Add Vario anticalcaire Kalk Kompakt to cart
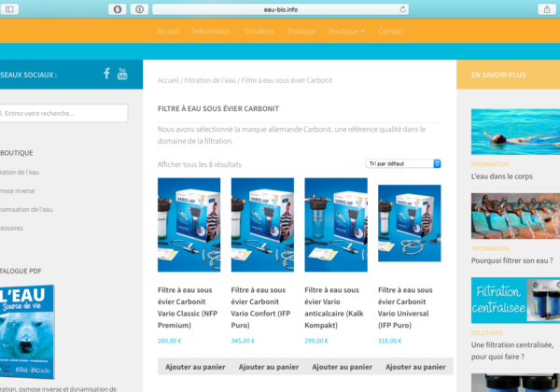 (x=343, y=367)
